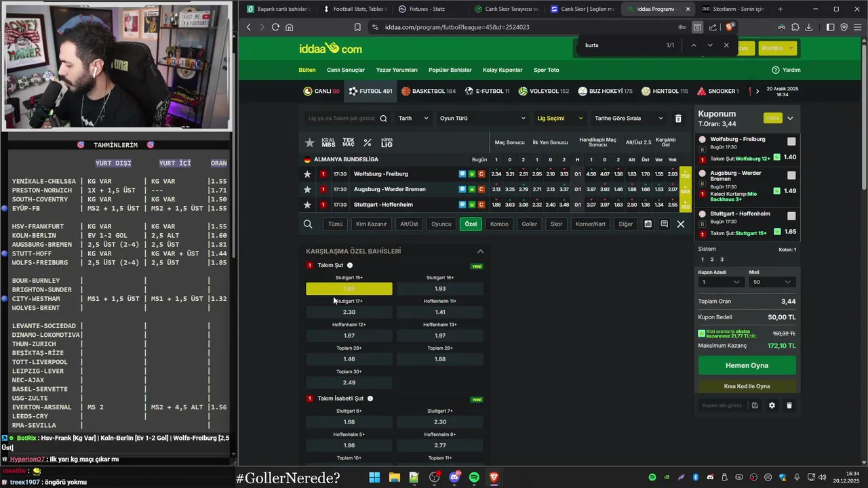Screen dimensions: 868x488
Task: Click the iddaa.com logo
Action: pos(330,48)
